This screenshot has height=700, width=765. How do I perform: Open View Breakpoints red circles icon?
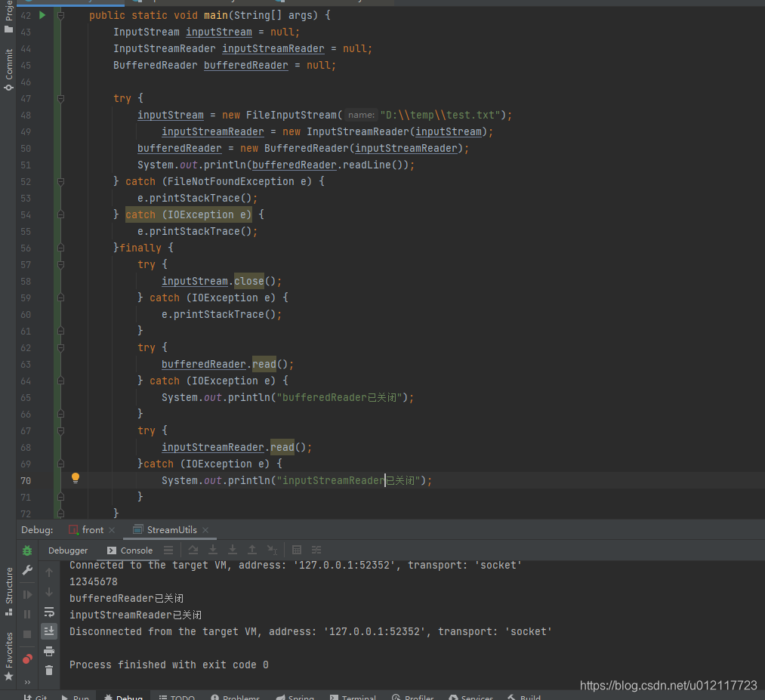point(27,659)
